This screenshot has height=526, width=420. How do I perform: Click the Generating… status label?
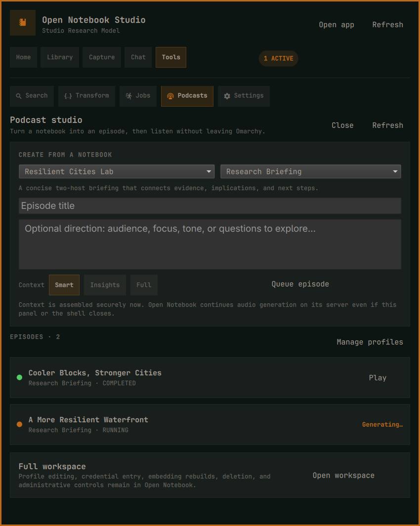point(382,425)
